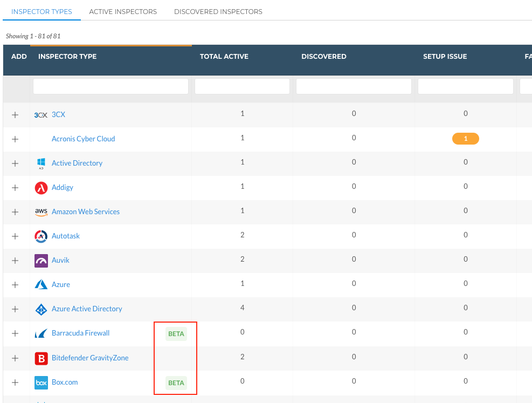
Task: Switch to Inspector Types tab
Action: pyautogui.click(x=42, y=11)
